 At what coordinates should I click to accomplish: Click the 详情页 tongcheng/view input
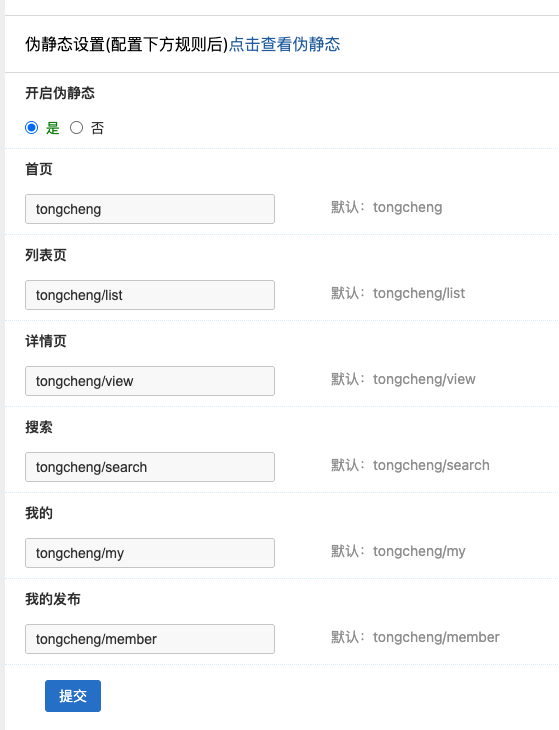click(150, 381)
